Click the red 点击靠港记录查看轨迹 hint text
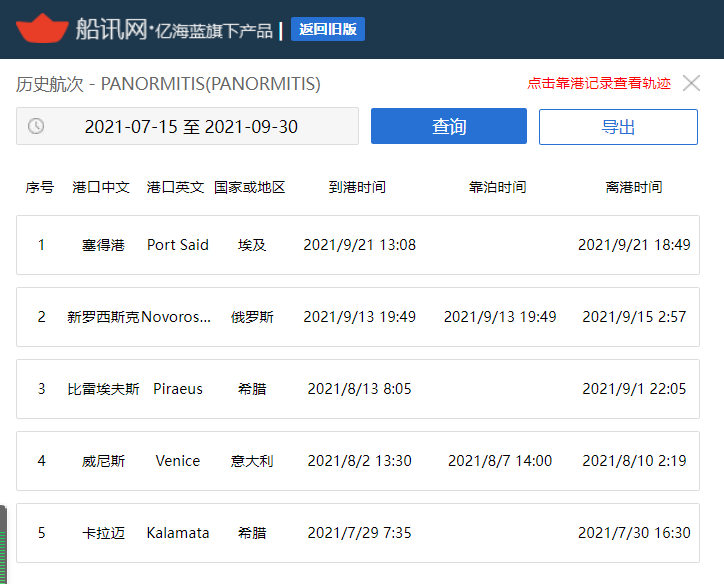 (599, 84)
